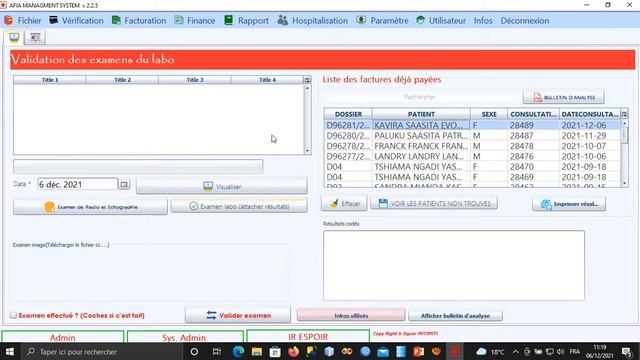Screen dimensions: 640x360
Task: Open the calendar picker next to date
Action: pos(124,184)
